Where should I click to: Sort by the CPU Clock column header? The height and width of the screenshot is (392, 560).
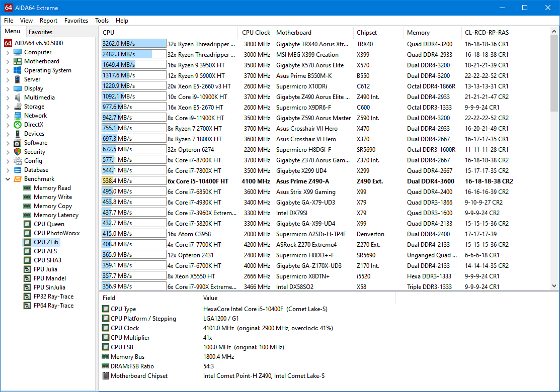tap(256, 33)
